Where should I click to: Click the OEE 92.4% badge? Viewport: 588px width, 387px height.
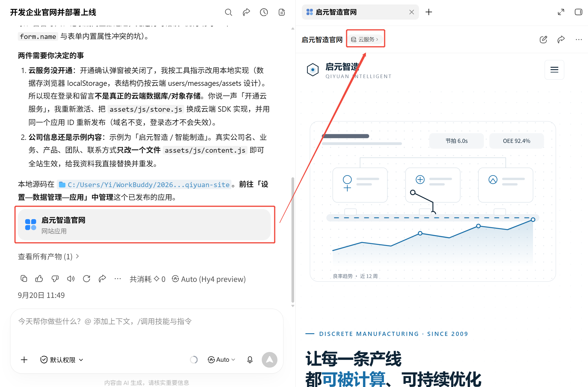516,141
